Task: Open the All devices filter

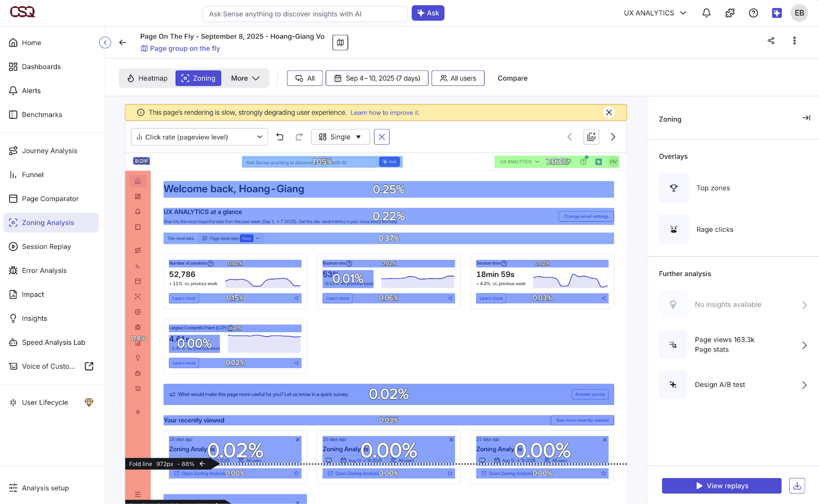Action: point(305,78)
